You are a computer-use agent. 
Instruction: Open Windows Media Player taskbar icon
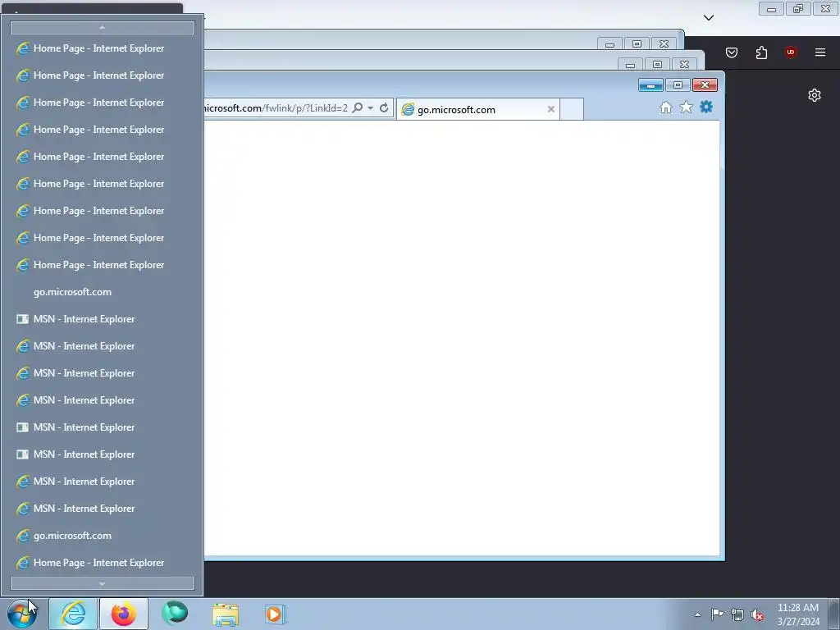(x=276, y=614)
